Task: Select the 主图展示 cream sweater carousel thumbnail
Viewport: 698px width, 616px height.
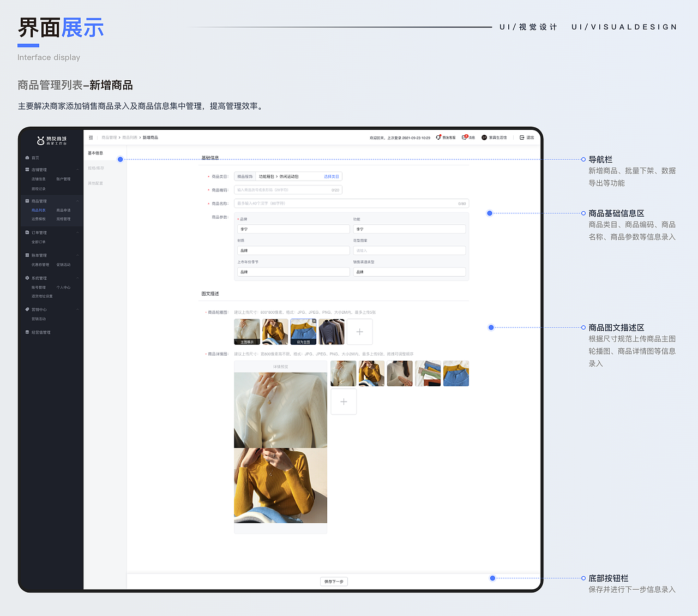Action: pyautogui.click(x=247, y=332)
